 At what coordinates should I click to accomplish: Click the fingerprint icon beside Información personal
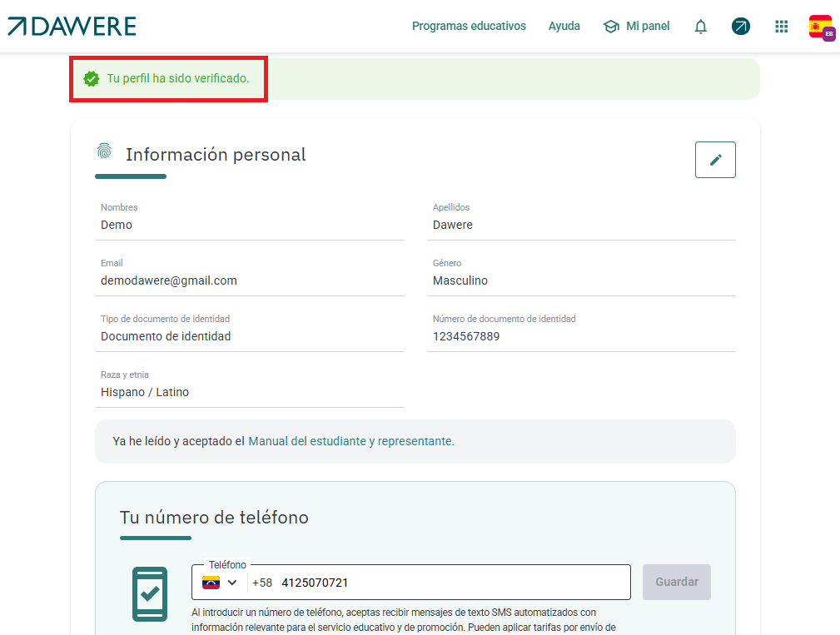click(x=104, y=151)
